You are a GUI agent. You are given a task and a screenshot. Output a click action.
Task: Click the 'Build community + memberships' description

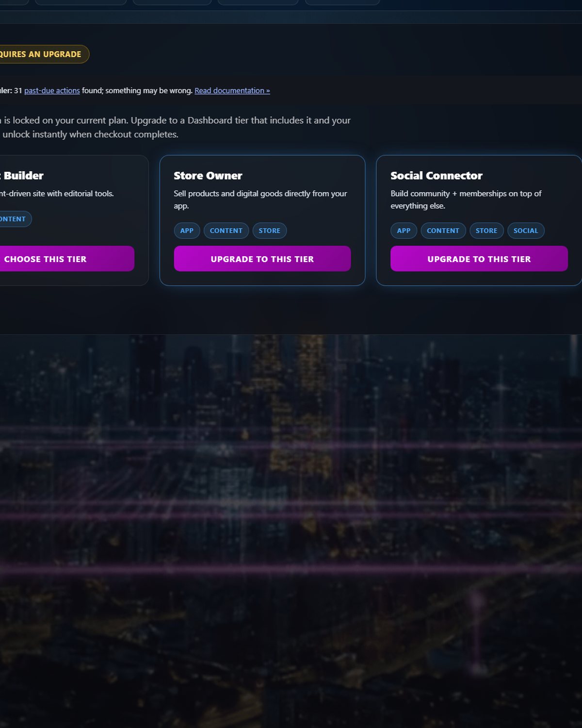tap(466, 199)
